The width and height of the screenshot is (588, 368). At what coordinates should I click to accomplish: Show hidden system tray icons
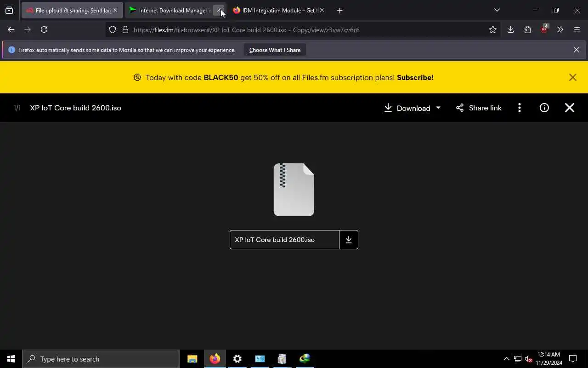pyautogui.click(x=506, y=359)
